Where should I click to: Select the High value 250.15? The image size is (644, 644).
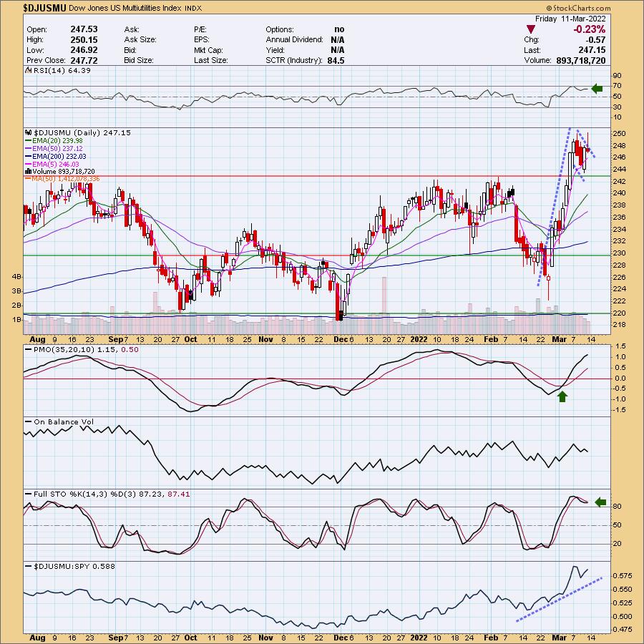(x=84, y=39)
